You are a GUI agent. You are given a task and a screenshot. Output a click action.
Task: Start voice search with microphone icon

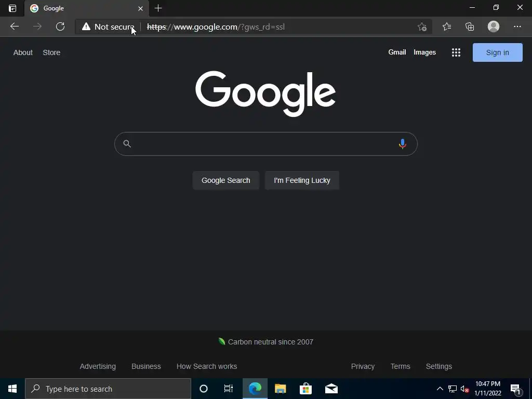(403, 144)
